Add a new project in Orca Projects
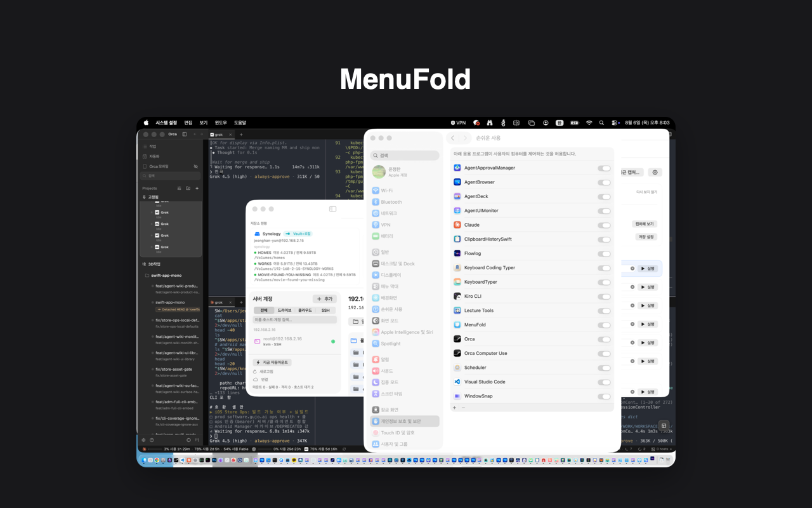Image resolution: width=812 pixels, height=508 pixels. click(x=197, y=189)
